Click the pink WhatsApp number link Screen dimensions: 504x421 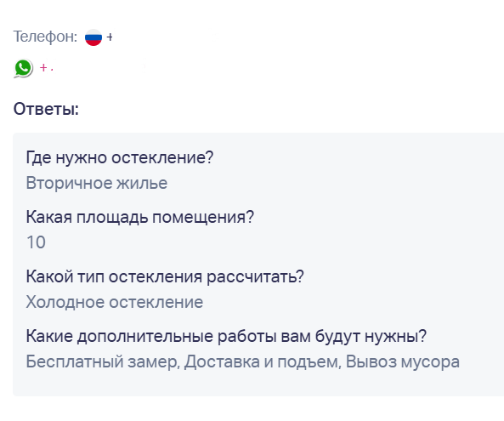click(46, 68)
